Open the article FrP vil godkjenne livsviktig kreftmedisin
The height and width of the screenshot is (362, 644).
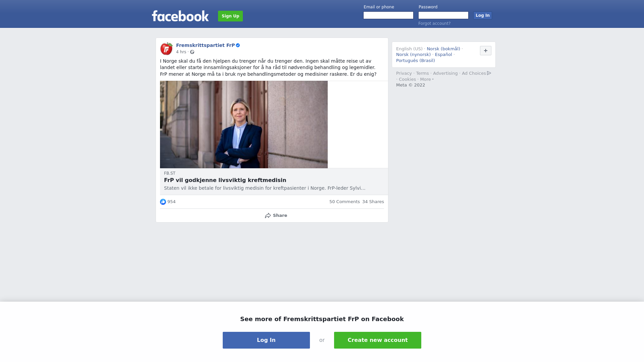tap(225, 180)
